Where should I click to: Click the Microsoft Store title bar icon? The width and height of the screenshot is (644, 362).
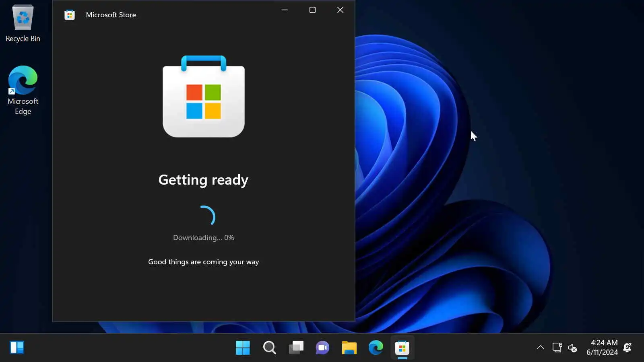point(70,15)
